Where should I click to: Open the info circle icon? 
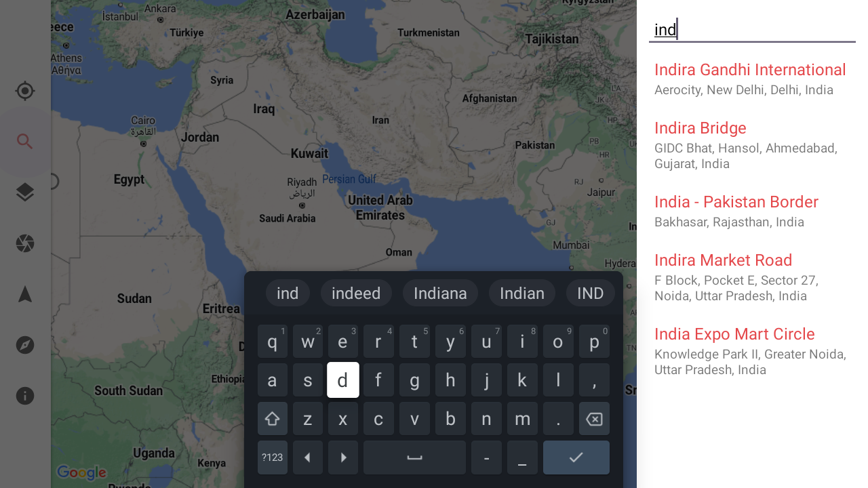[25, 396]
